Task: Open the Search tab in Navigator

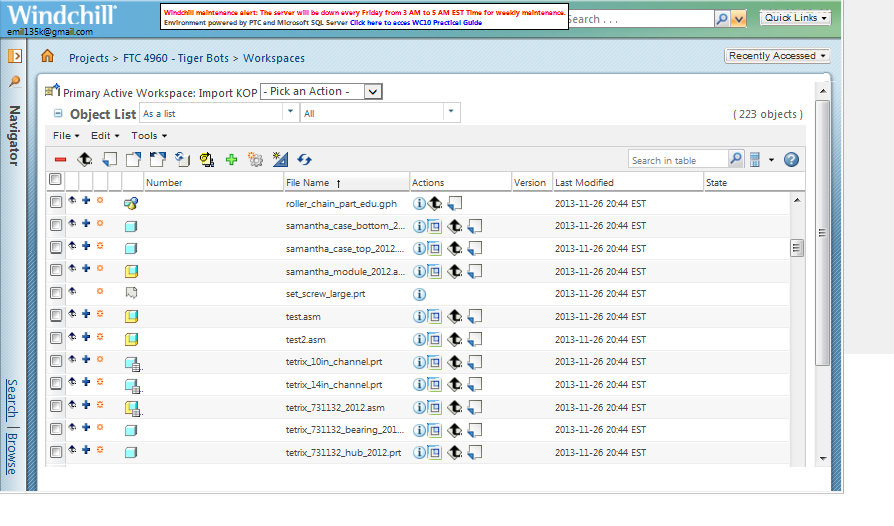Action: pyautogui.click(x=12, y=398)
